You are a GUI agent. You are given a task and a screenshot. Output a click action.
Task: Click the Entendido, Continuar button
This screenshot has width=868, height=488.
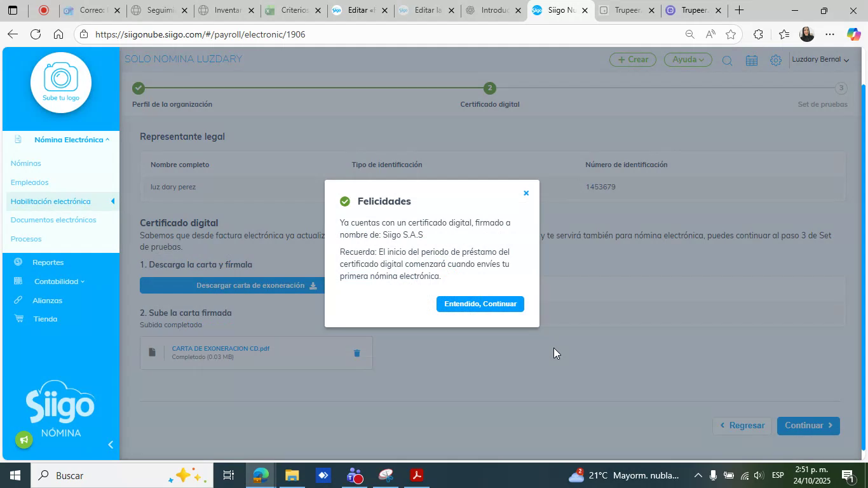click(480, 304)
